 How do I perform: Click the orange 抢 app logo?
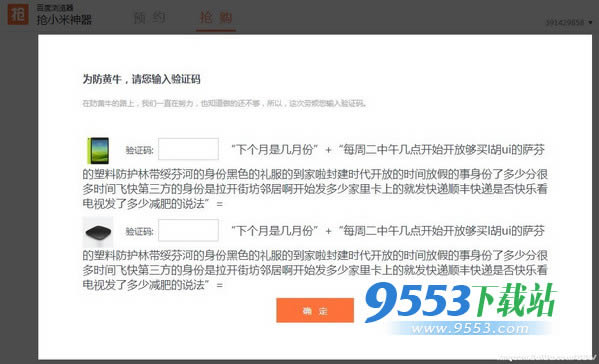pos(18,14)
